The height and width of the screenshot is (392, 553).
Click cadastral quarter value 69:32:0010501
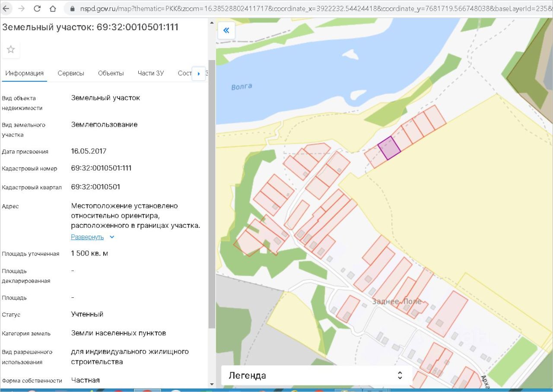tap(95, 187)
